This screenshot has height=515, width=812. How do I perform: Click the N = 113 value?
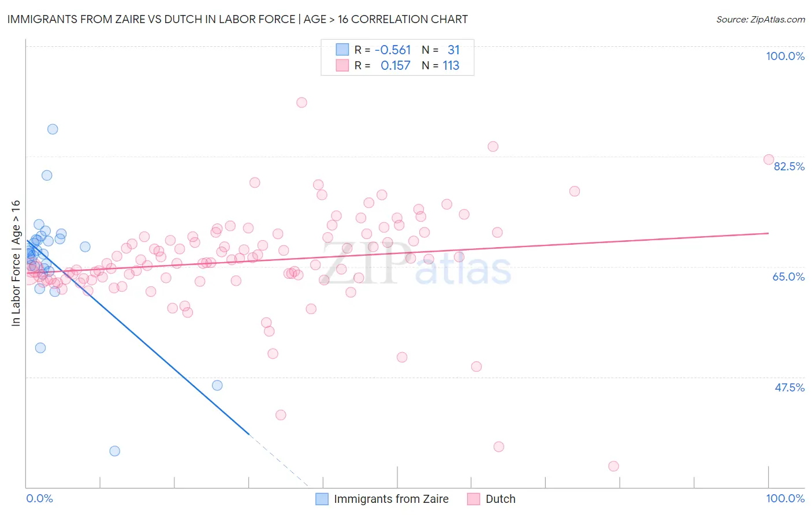[x=441, y=65]
